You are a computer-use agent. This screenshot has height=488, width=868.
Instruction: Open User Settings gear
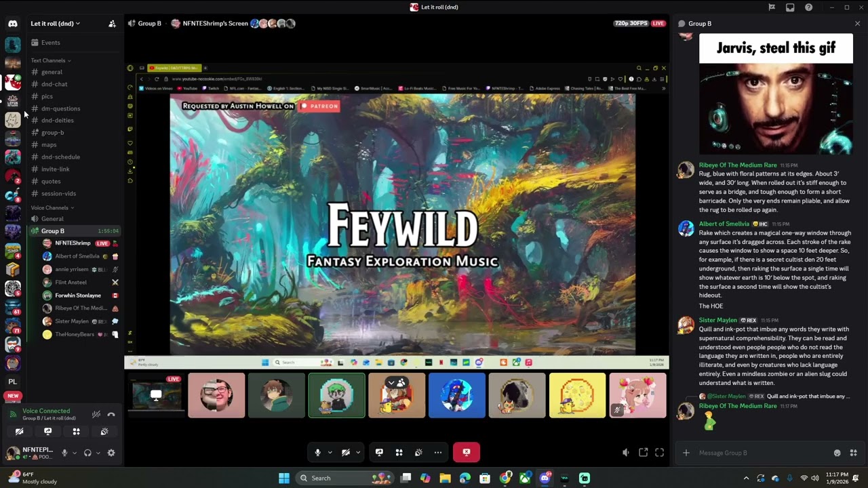pos(111,453)
